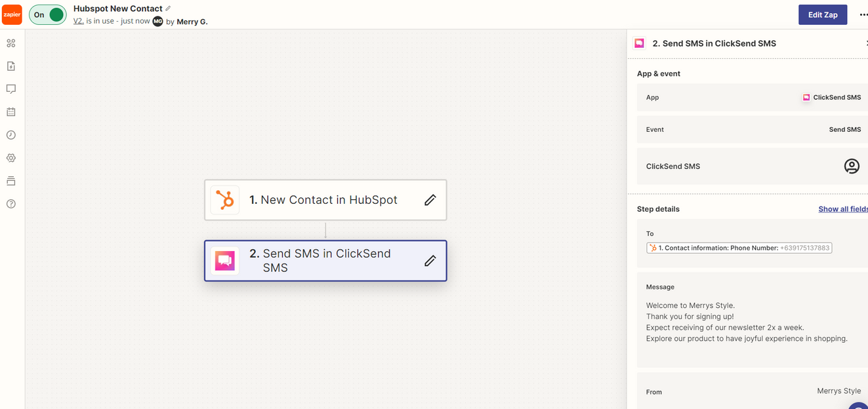
Task: Open the Zap file icon in sidebar
Action: (10, 66)
